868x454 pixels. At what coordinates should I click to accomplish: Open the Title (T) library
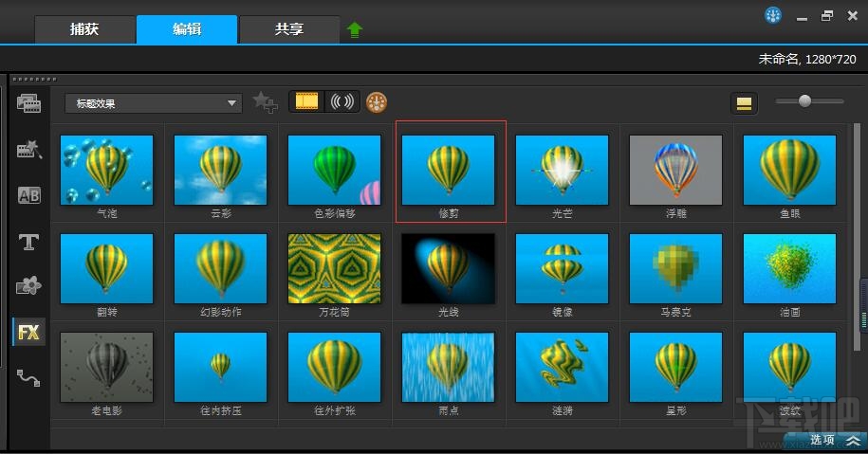28,242
